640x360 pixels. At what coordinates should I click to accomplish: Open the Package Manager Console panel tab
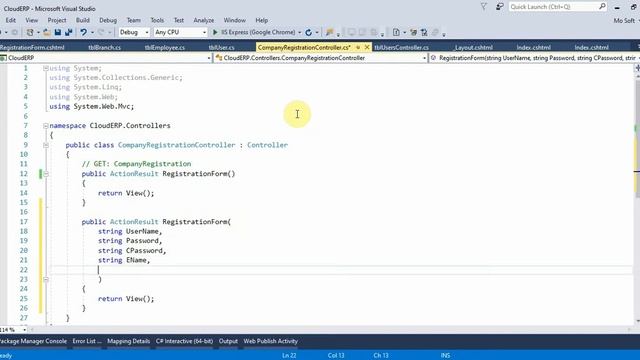33,341
